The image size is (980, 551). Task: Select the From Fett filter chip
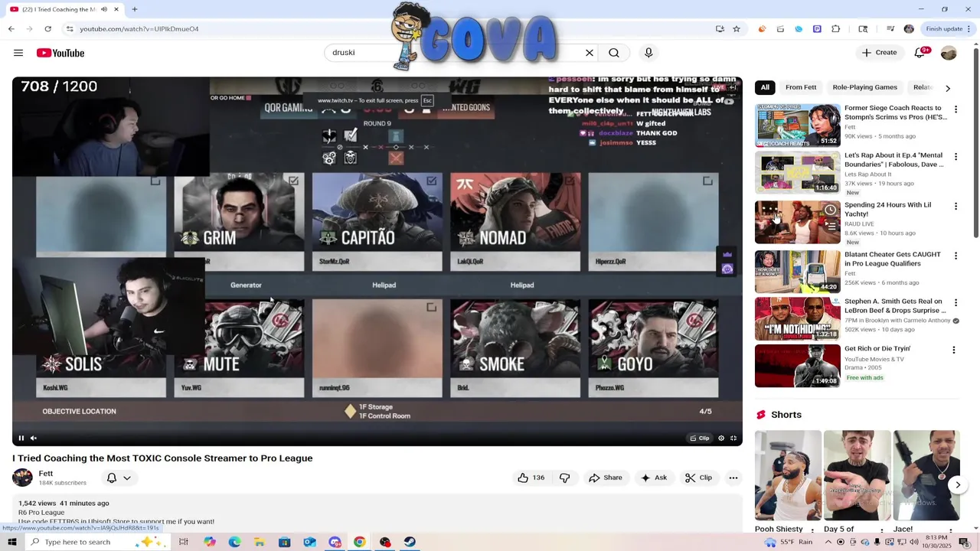pos(801,87)
